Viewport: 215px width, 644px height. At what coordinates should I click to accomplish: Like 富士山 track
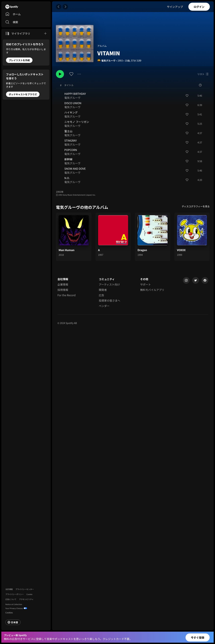coord(187,133)
